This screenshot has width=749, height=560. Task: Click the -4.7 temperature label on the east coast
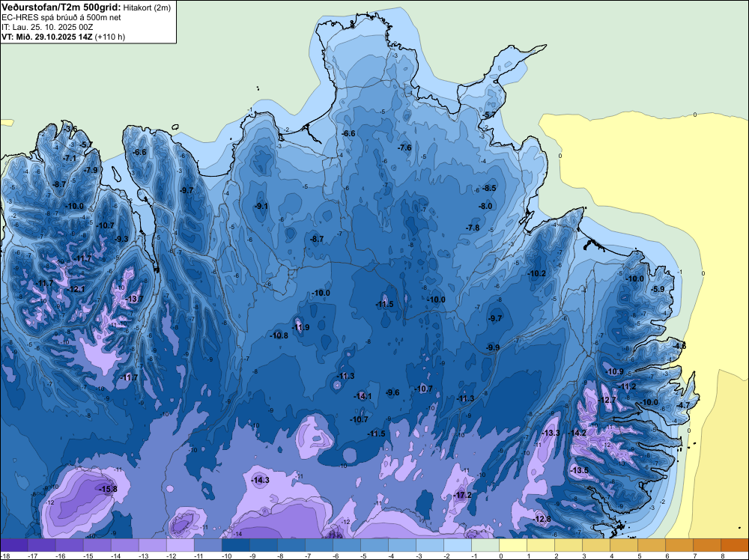(x=684, y=405)
